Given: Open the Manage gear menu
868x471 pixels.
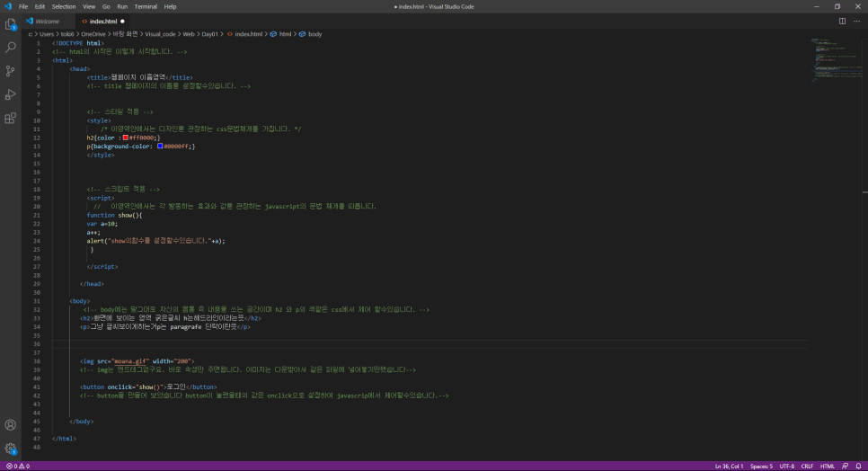Looking at the screenshot, I should point(11,449).
